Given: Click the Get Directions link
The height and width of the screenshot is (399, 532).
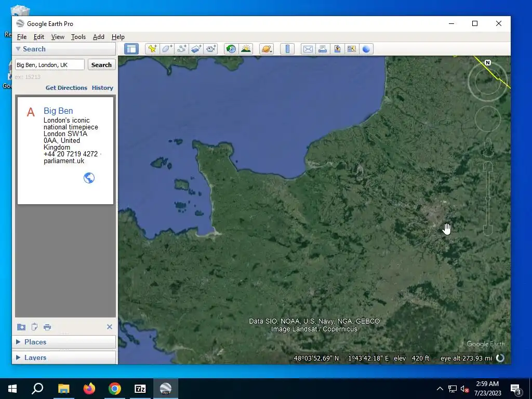Looking at the screenshot, I should tap(66, 87).
